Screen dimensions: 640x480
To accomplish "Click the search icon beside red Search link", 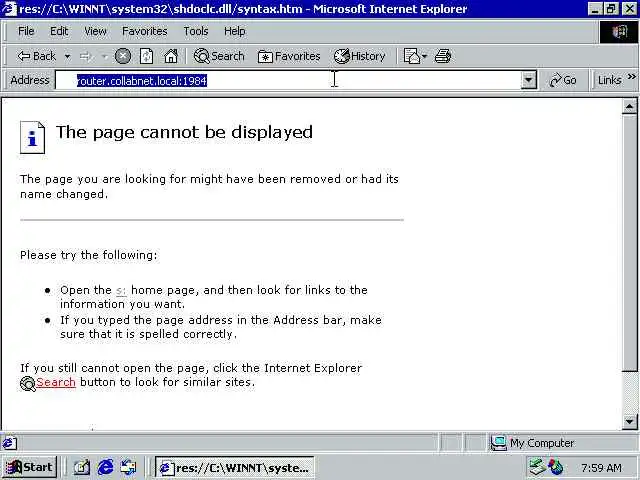I will pos(28,383).
